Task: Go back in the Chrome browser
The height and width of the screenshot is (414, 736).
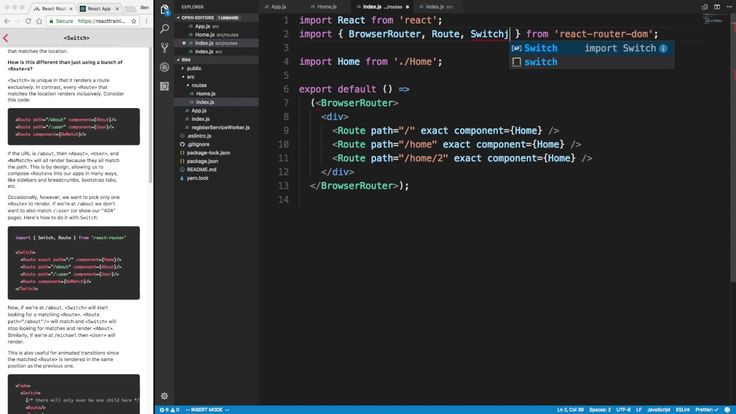Action: [7, 21]
